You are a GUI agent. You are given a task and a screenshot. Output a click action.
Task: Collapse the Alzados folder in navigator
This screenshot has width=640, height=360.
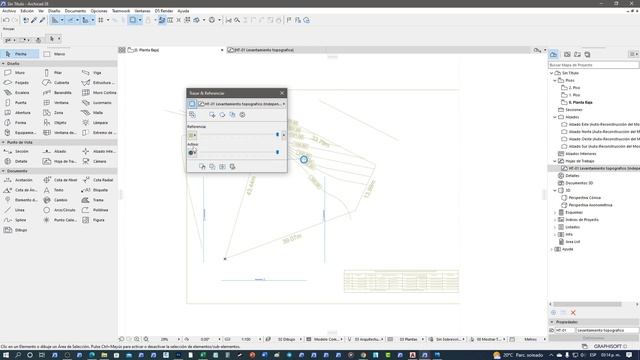pos(555,117)
